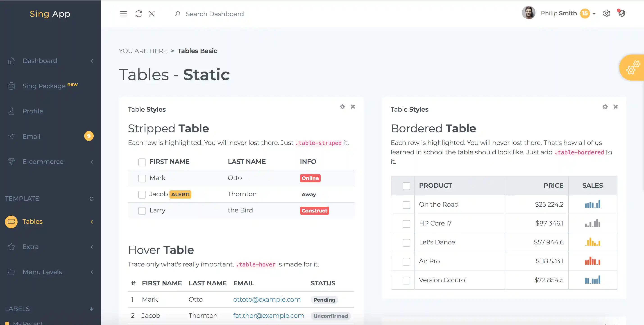644x325 pixels.
Task: Click Extra star icon in sidebar
Action: [11, 247]
